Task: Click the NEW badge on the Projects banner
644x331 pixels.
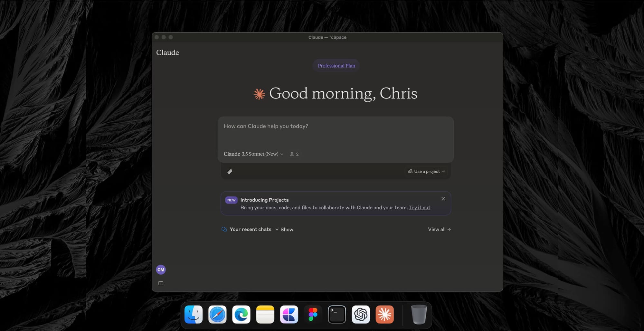Action: click(231, 200)
